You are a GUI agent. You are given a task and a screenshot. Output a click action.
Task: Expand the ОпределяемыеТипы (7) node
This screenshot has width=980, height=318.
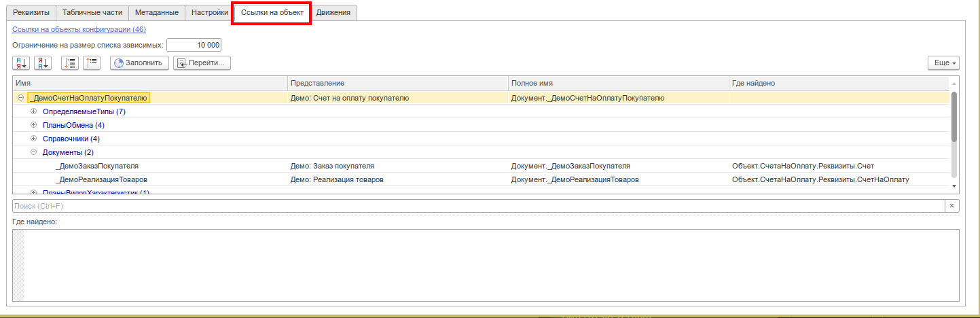point(33,111)
